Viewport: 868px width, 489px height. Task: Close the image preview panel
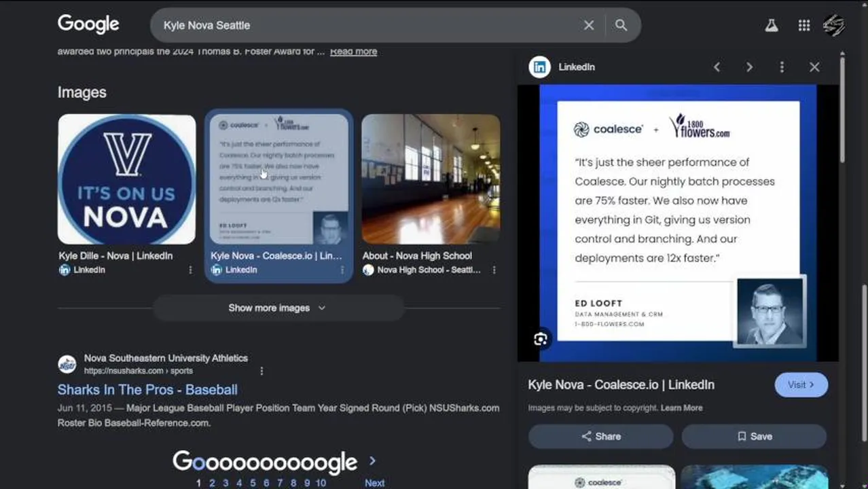[x=814, y=67]
